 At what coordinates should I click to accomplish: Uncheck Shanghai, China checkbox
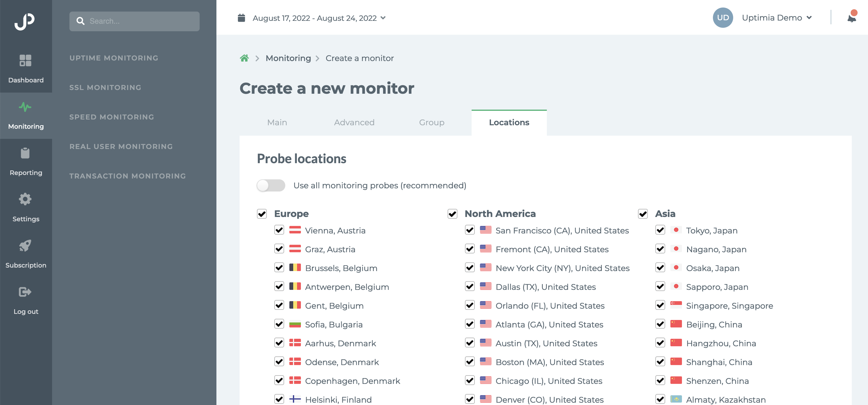click(x=660, y=362)
